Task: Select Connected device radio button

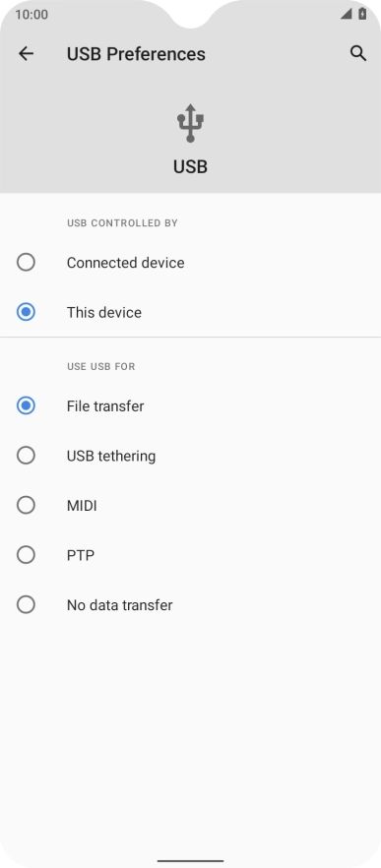Action: [x=26, y=263]
